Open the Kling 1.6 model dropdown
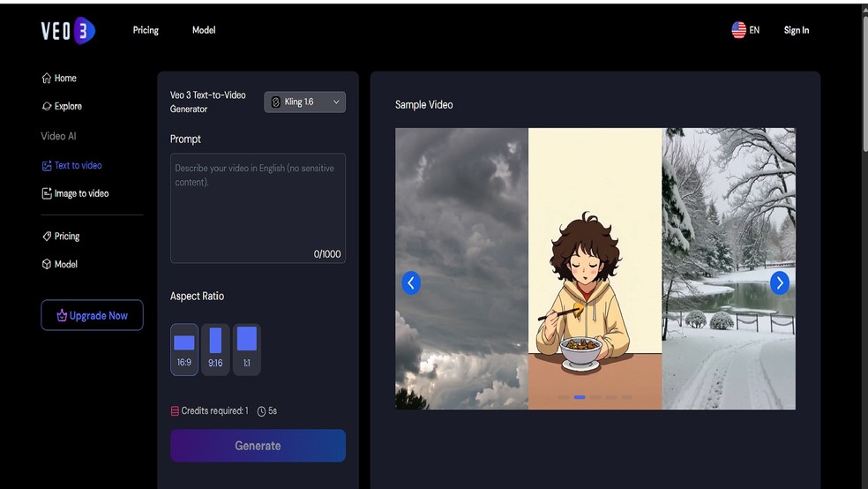 [x=304, y=102]
